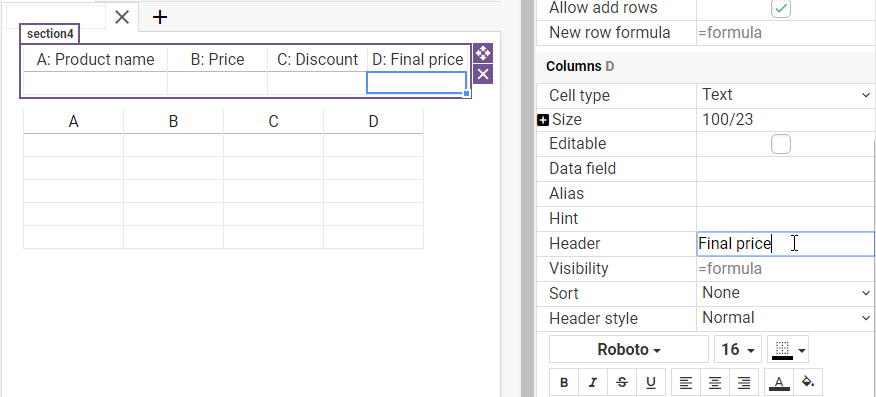Open the Sort None dropdown
Image resolution: width=876 pixels, height=397 pixels.
785,293
